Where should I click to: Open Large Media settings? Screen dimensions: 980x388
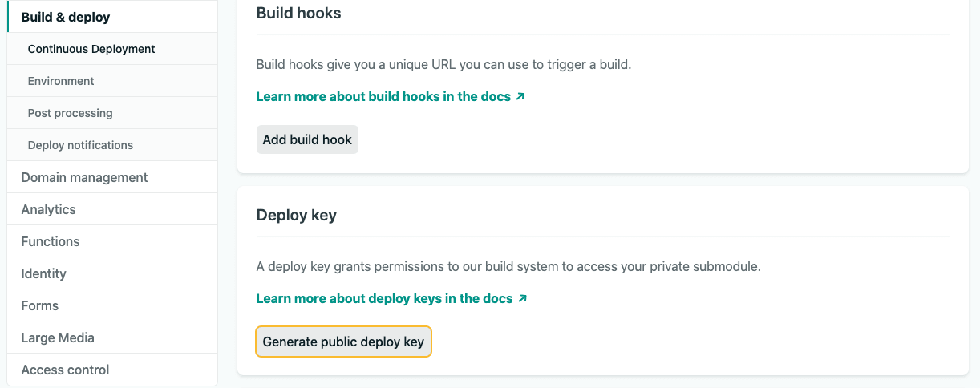coord(112,337)
